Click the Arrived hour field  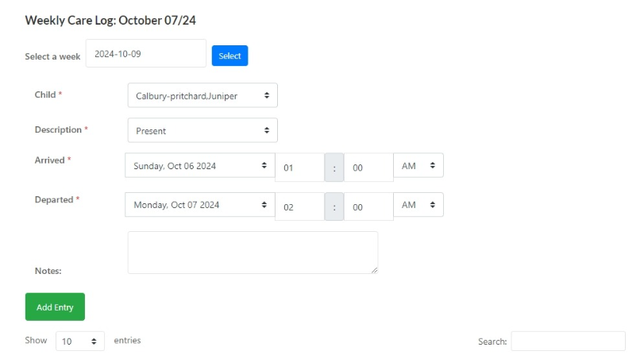point(299,168)
